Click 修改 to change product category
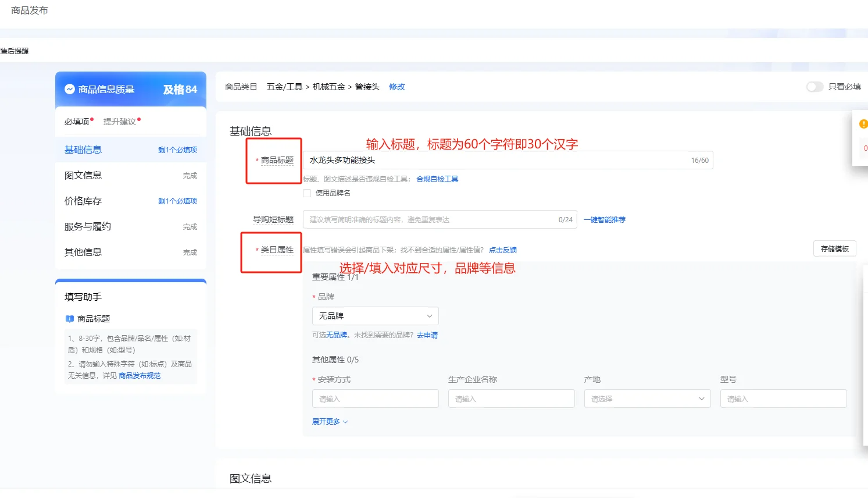 (x=397, y=87)
